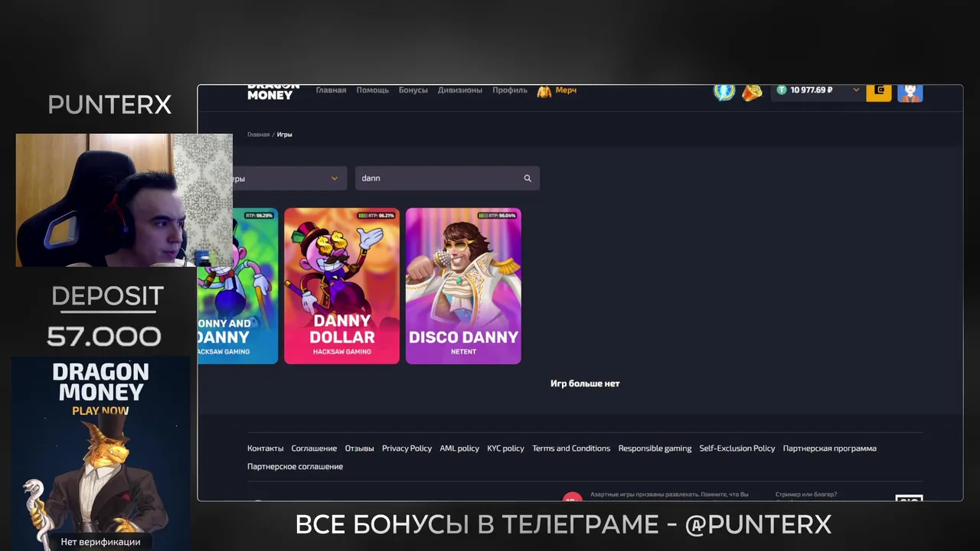Open the Donny and Danny game
The height and width of the screenshot is (551, 980).
point(238,285)
